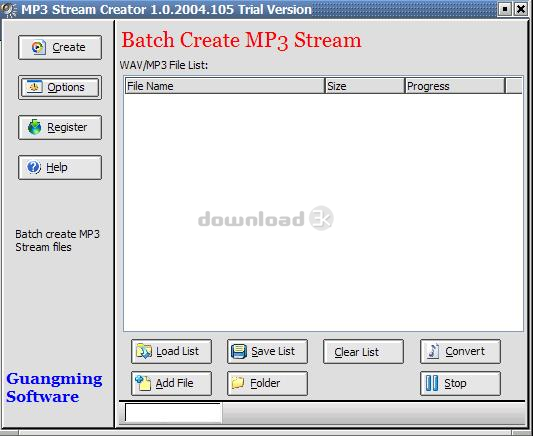The width and height of the screenshot is (533, 436).
Task: Click the blue question mark Help icon
Action: click(34, 167)
